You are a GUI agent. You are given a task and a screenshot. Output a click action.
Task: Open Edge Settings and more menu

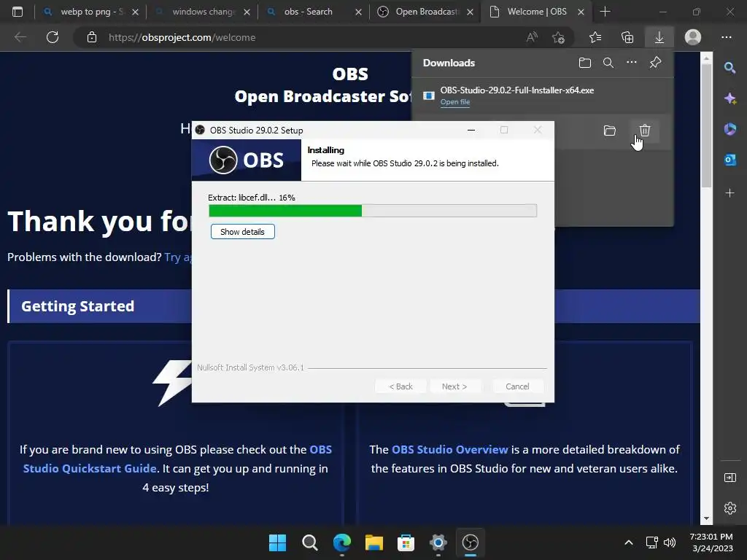tap(727, 37)
